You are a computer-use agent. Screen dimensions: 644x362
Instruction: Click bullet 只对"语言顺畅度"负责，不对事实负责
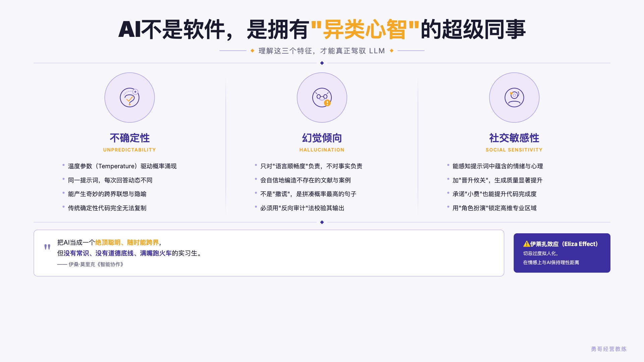[311, 166]
